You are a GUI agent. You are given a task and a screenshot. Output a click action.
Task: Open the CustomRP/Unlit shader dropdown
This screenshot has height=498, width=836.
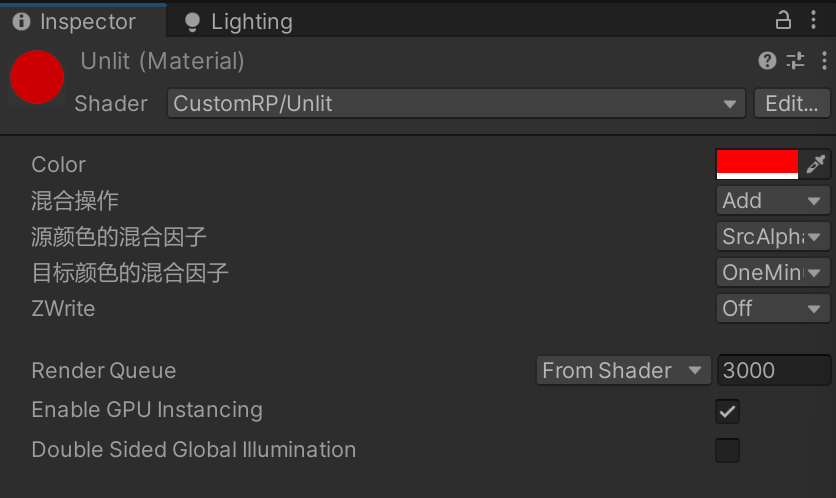pos(456,103)
